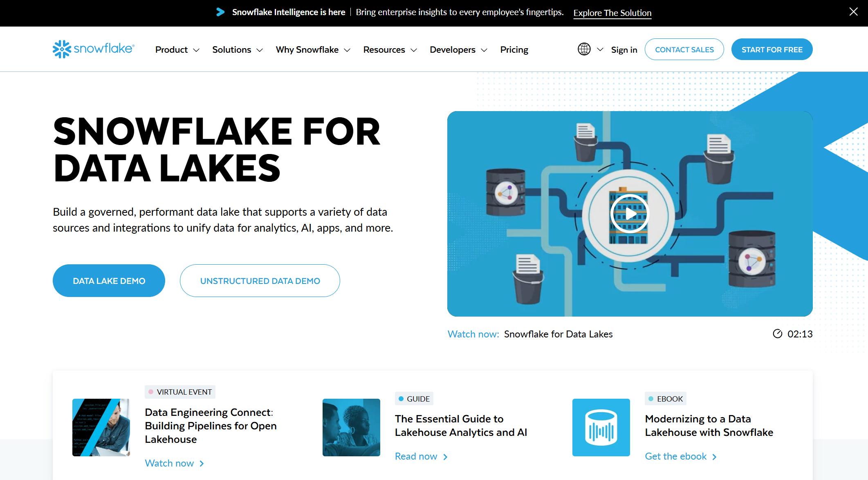Click the EBOOK label badge
This screenshot has width=868, height=480.
coord(665,398)
